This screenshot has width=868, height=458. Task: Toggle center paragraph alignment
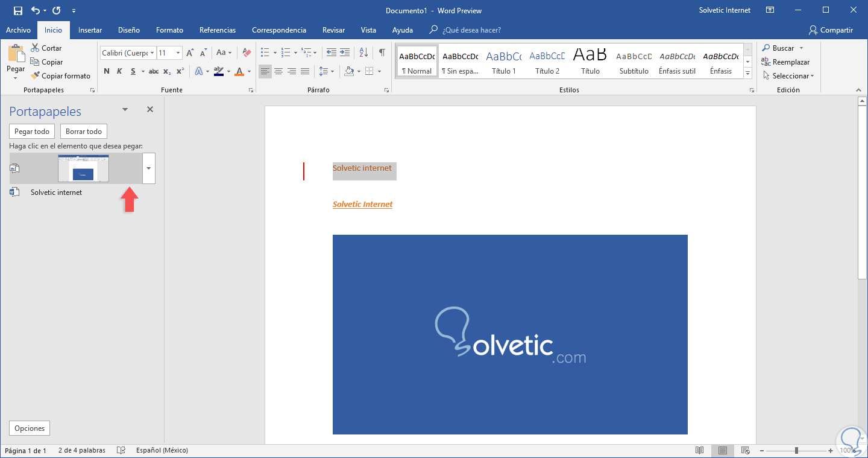[x=278, y=71]
